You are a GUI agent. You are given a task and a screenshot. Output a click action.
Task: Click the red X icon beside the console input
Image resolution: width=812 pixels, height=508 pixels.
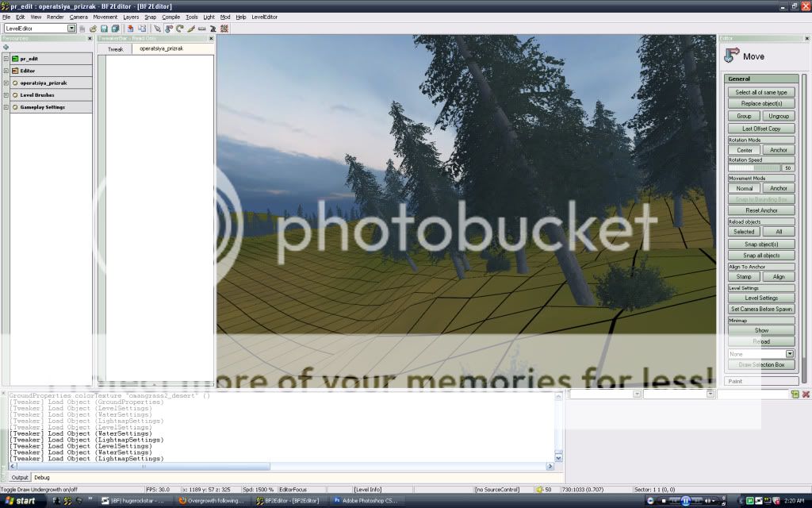806,394
